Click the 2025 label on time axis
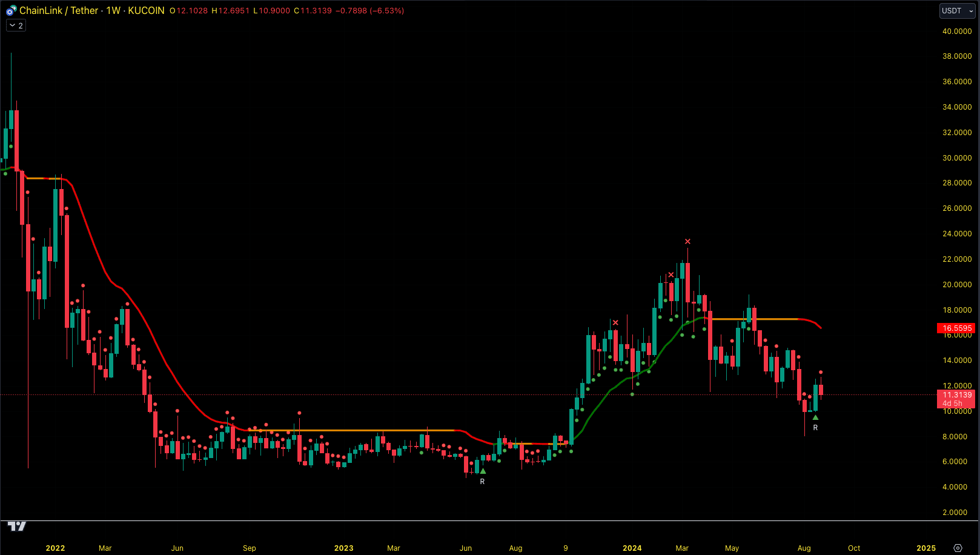Viewport: 980px width, 555px height. tap(926, 548)
